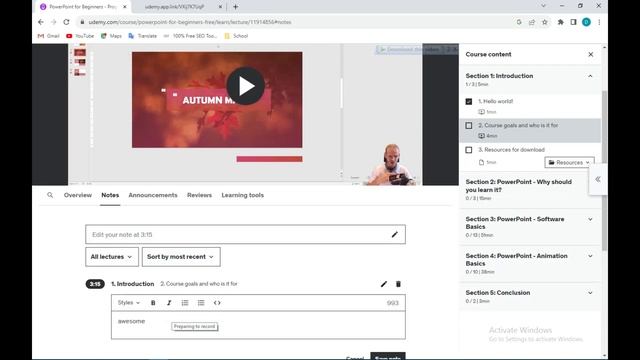Open the YouTube bookmark
The width and height of the screenshot is (640, 360).
point(80,36)
